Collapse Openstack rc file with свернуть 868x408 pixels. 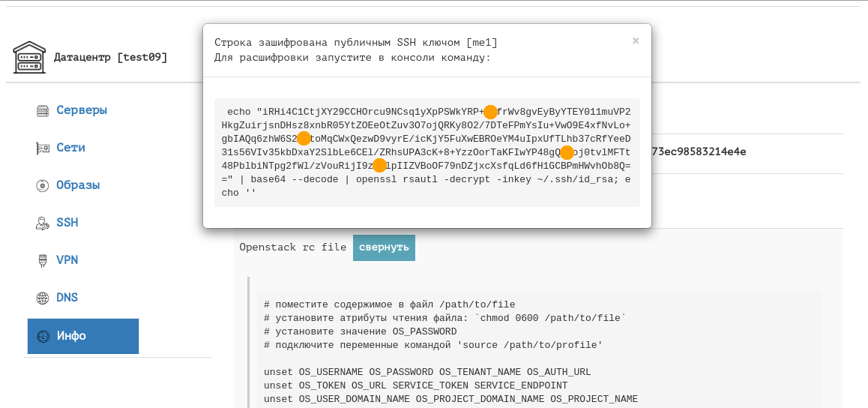(x=384, y=247)
